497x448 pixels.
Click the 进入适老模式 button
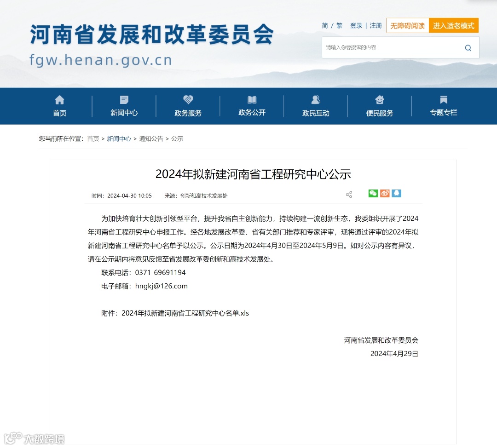click(454, 26)
